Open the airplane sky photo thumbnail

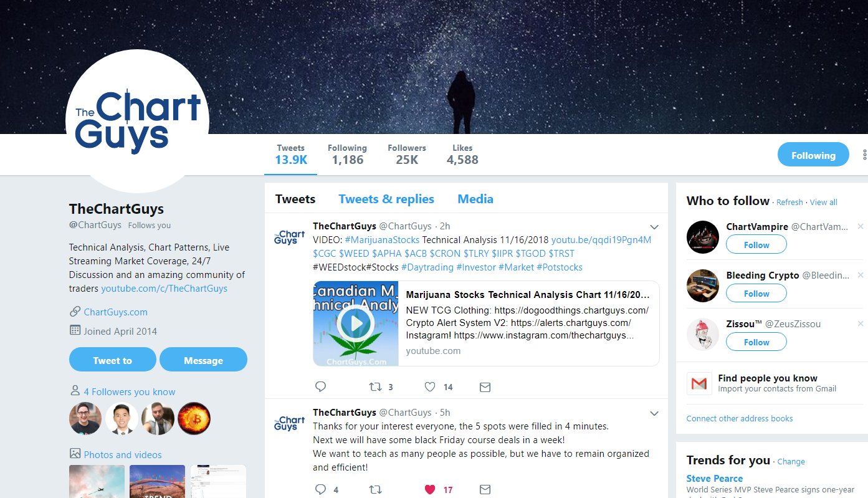tap(97, 481)
